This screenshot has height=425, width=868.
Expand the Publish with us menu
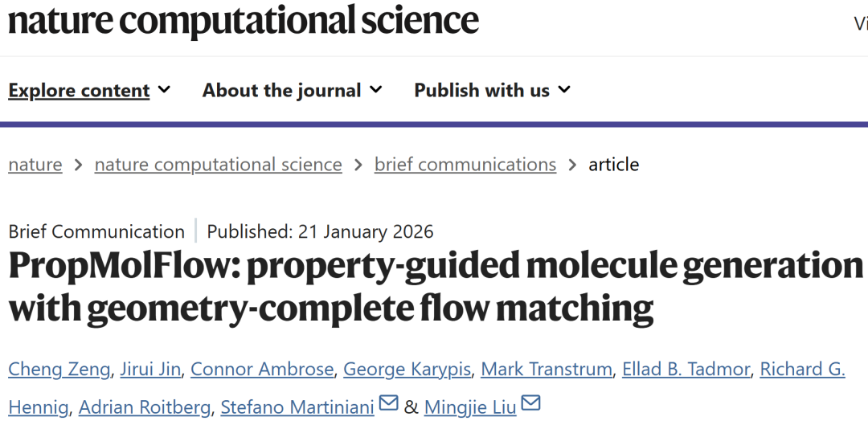coord(492,91)
